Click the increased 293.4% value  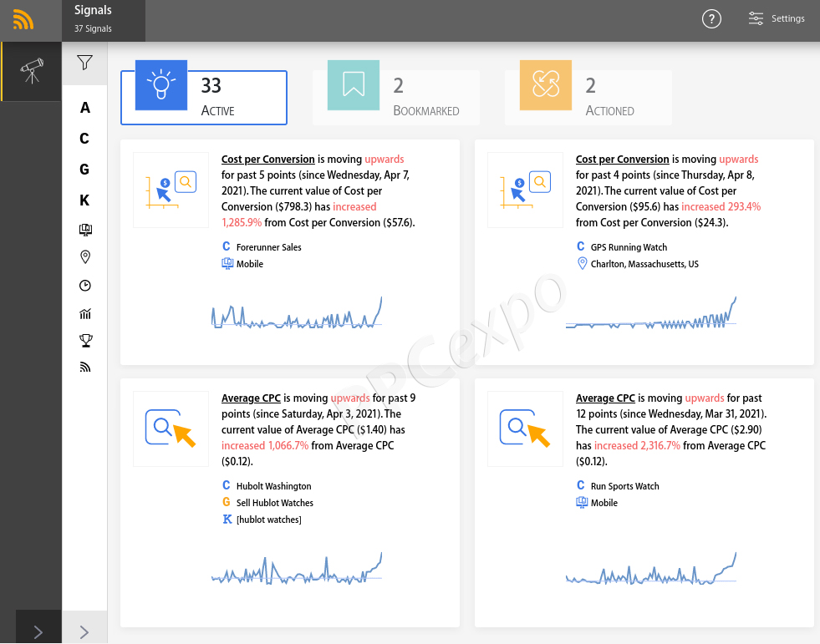721,206
